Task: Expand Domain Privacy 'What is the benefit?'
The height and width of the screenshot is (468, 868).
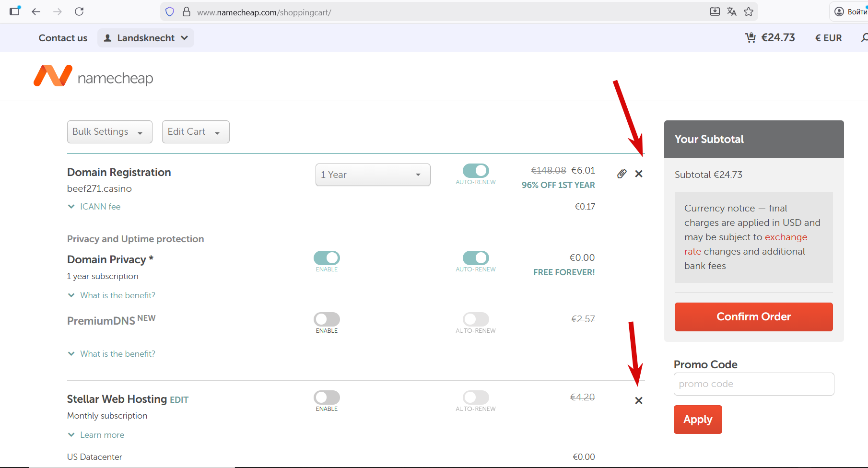Action: click(112, 295)
